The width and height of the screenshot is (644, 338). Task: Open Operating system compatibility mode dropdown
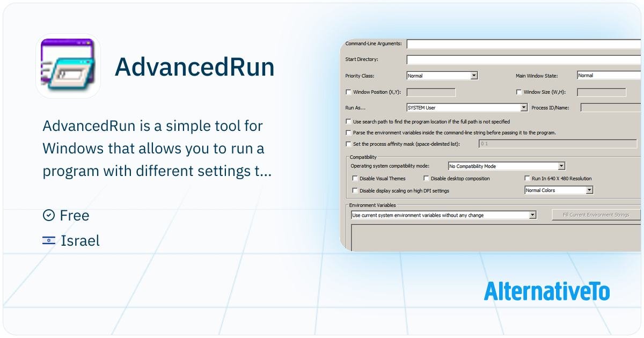(507, 166)
